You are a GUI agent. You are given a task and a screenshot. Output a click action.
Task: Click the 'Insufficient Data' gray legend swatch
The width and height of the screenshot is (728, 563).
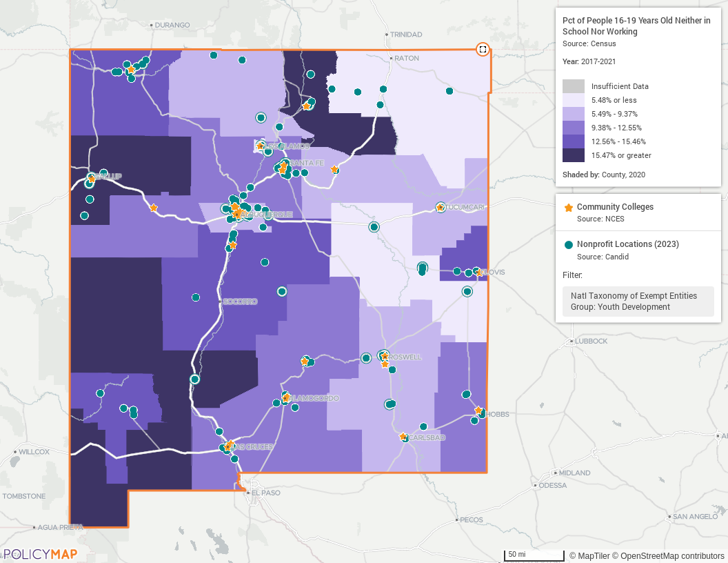pyautogui.click(x=574, y=86)
